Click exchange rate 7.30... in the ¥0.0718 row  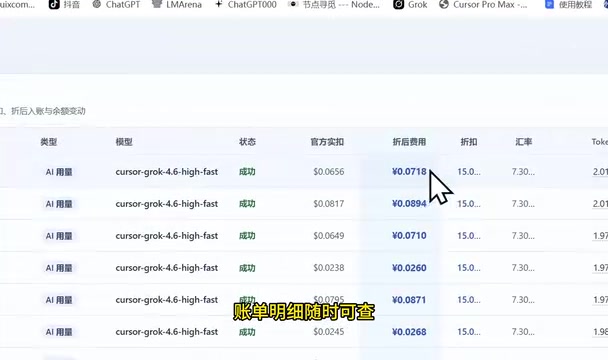(523, 171)
